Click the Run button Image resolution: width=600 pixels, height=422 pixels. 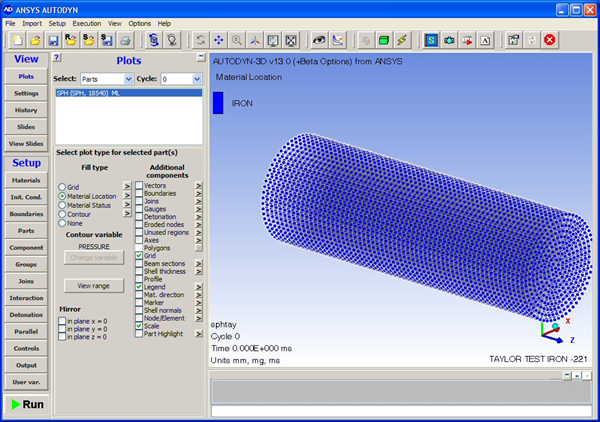pyautogui.click(x=26, y=404)
